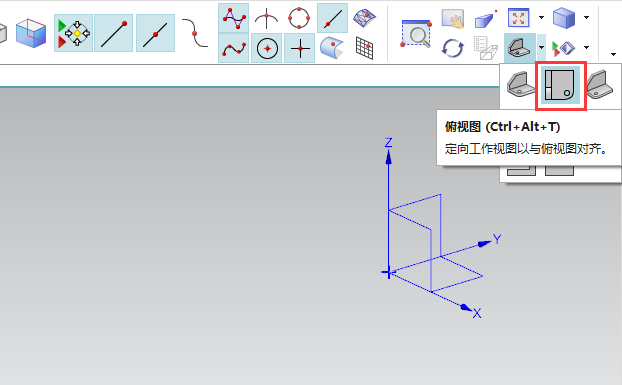Toggle the Enable Snap Point button
The height and width of the screenshot is (385, 622).
(x=73, y=33)
